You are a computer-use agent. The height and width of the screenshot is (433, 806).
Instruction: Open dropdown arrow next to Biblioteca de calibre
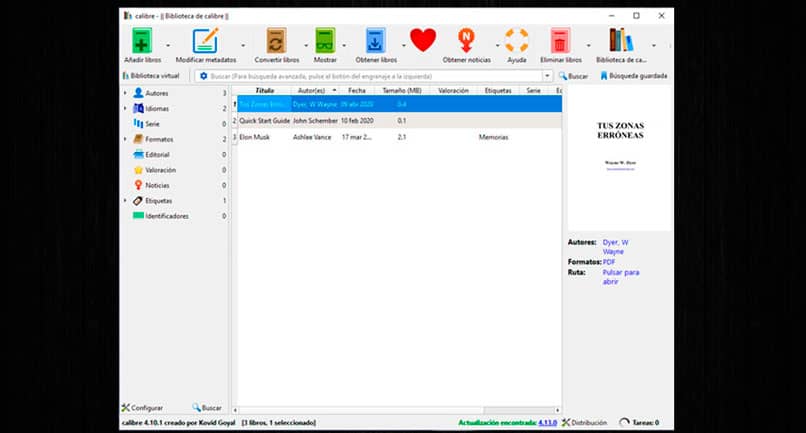653,46
